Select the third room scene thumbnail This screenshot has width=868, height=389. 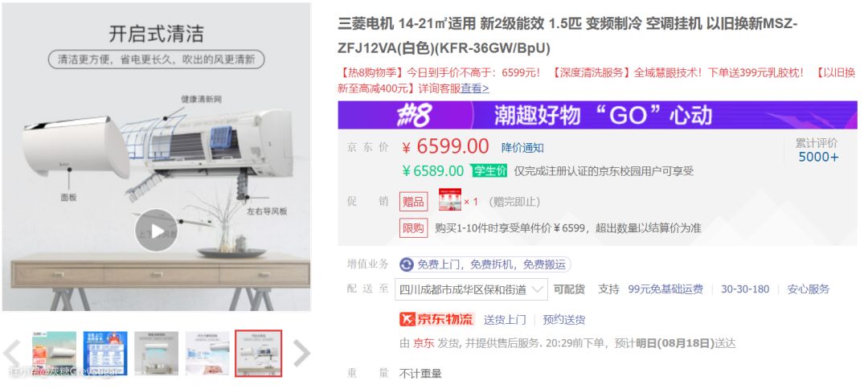pos(156,354)
